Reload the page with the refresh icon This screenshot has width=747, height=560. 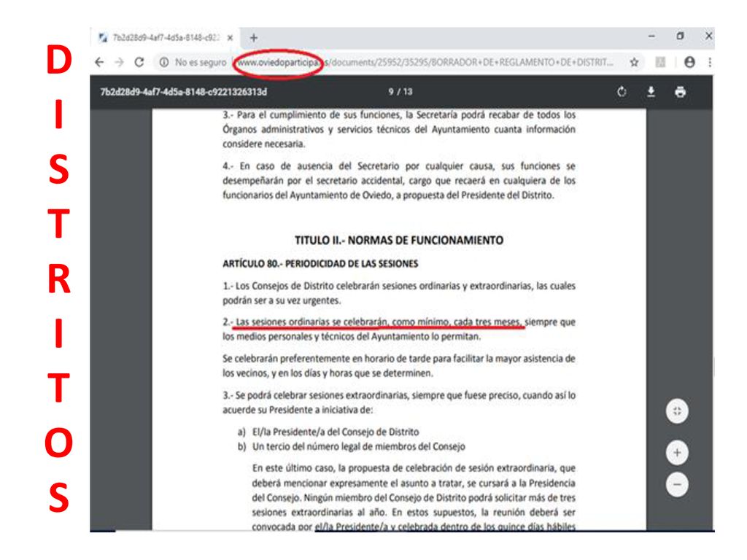(x=139, y=63)
